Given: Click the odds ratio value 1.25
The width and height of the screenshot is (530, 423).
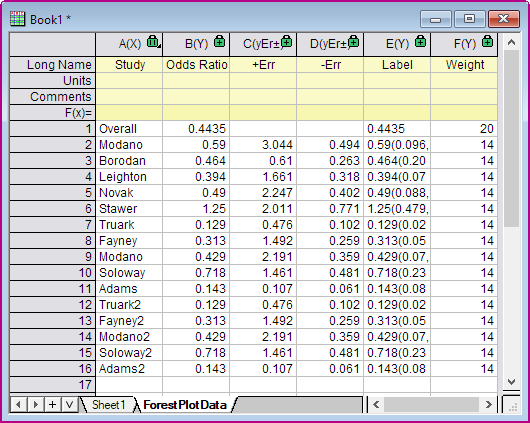Looking at the screenshot, I should click(196, 209).
